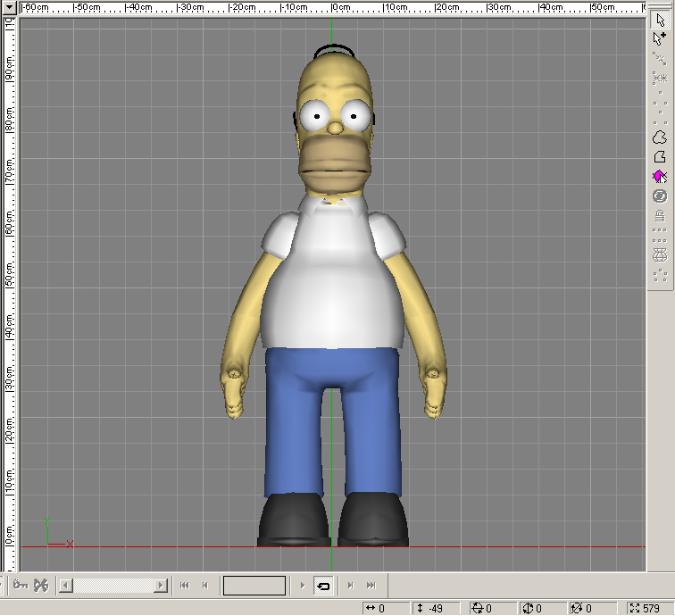Click the Lock padlock tool icon
The width and height of the screenshot is (675, 616).
click(x=660, y=216)
